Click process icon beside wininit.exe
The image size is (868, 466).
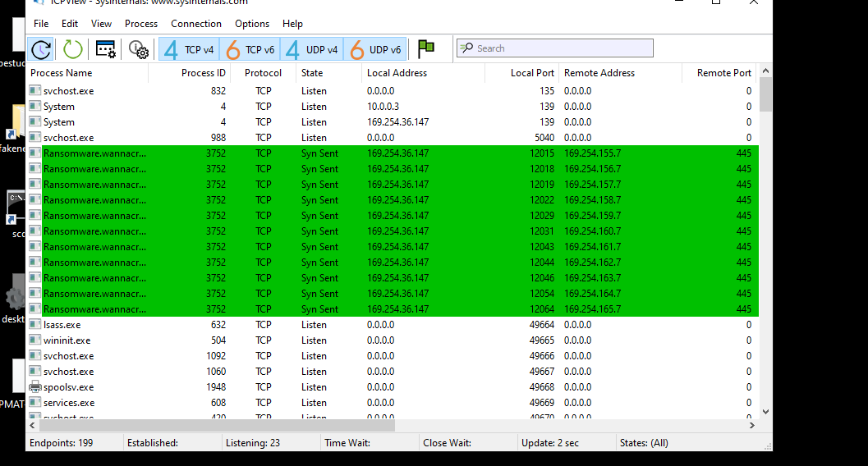[x=34, y=340]
